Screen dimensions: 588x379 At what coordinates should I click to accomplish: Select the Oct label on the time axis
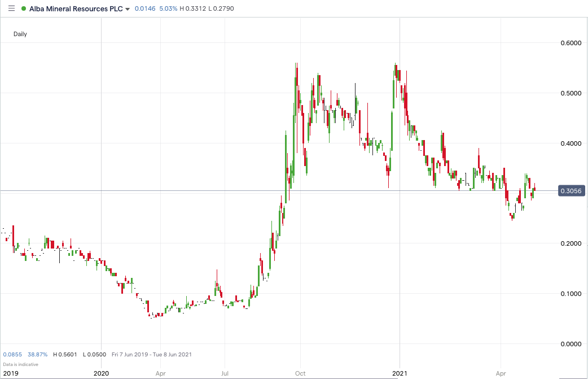pos(300,373)
